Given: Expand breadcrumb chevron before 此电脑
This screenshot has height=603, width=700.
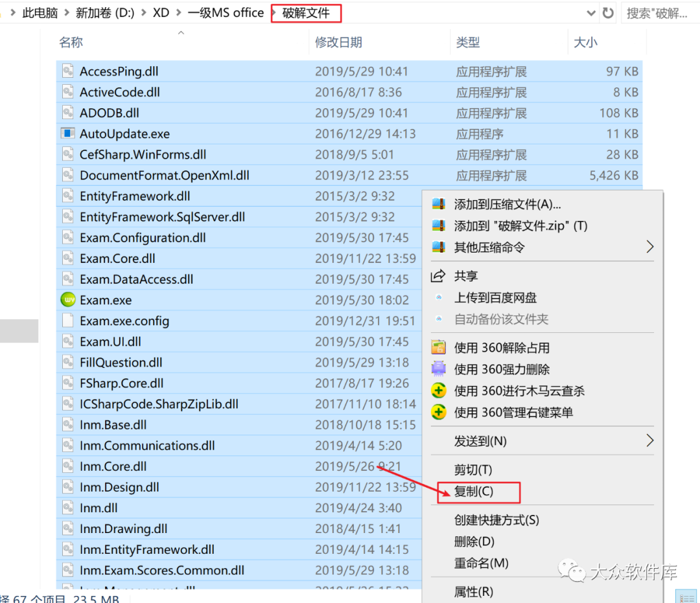Looking at the screenshot, I should click(x=13, y=13).
